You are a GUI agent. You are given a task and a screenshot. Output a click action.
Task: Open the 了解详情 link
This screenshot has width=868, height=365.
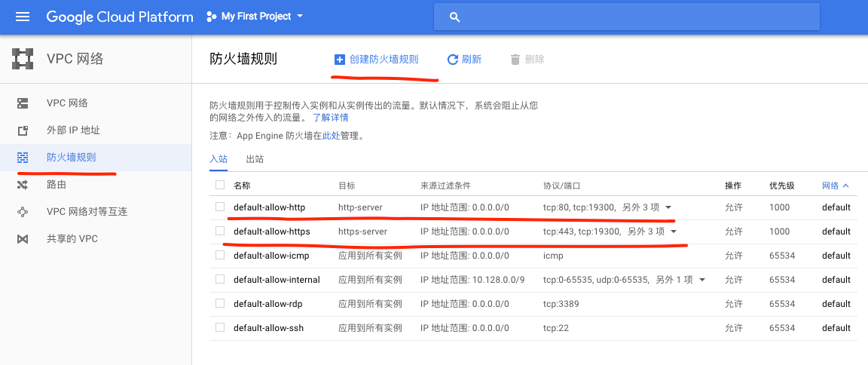pos(331,118)
